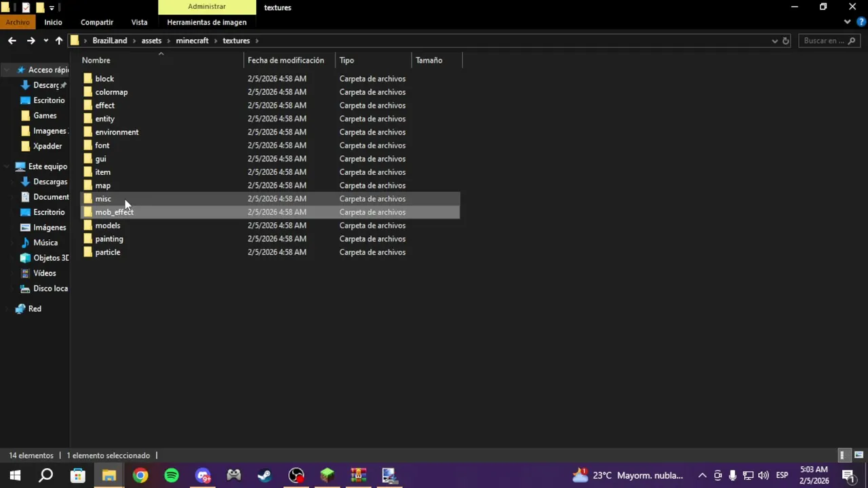Open Games in the navigation pane
868x488 pixels.
[45, 116]
